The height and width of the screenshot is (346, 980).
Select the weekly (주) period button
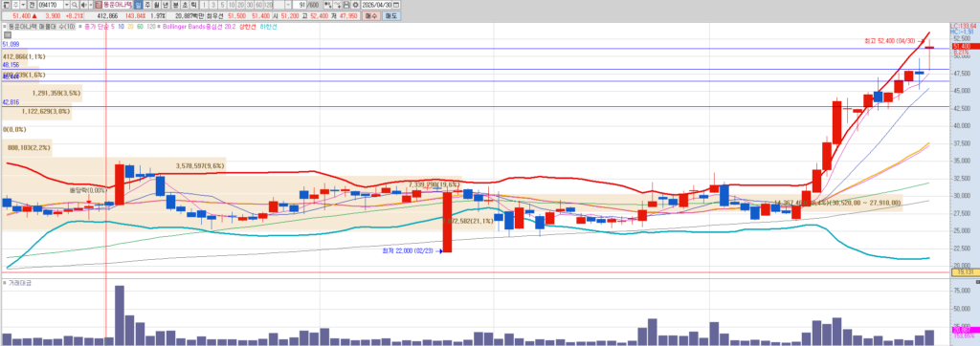point(147,5)
